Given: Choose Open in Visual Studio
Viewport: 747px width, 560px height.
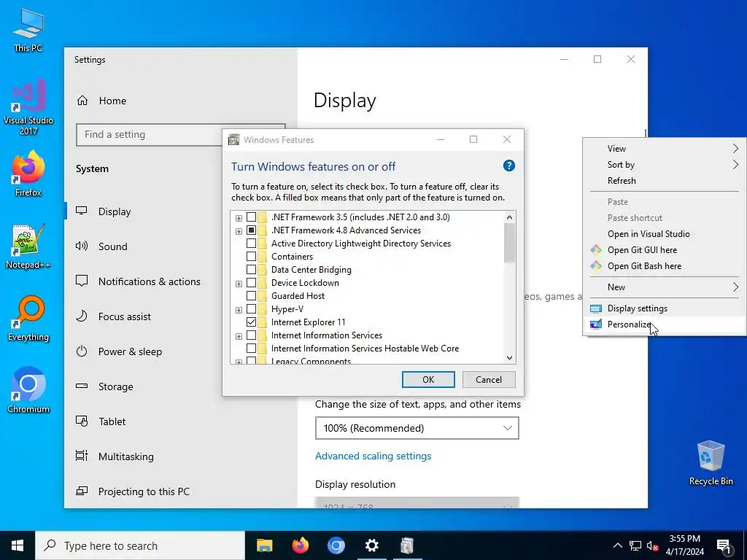Looking at the screenshot, I should pyautogui.click(x=664, y=234).
